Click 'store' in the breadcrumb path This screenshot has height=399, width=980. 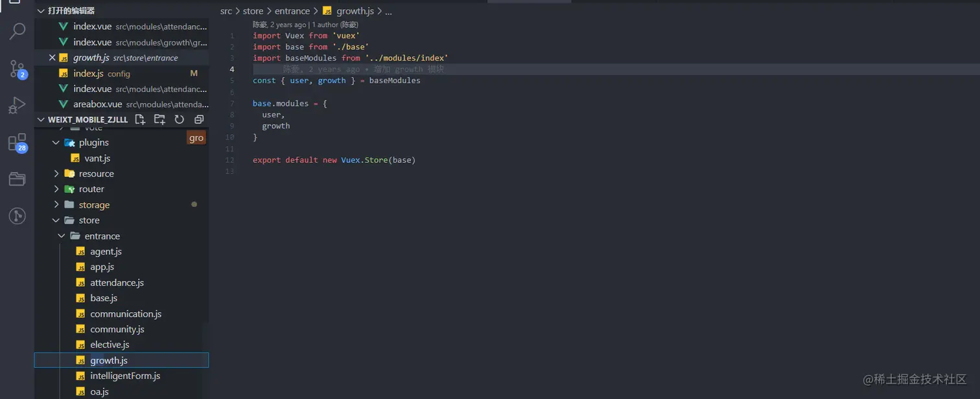click(253, 11)
